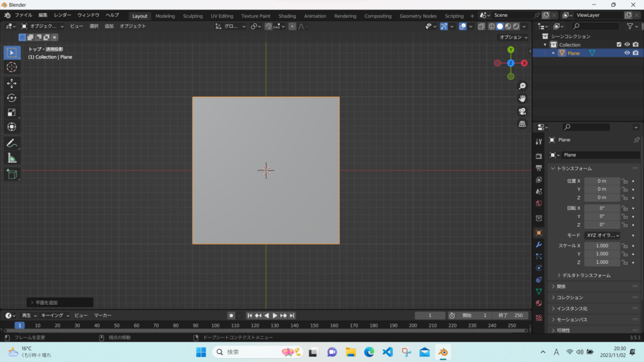Switch perspective/orthographic with grid icon
The image size is (644, 362).
(522, 124)
